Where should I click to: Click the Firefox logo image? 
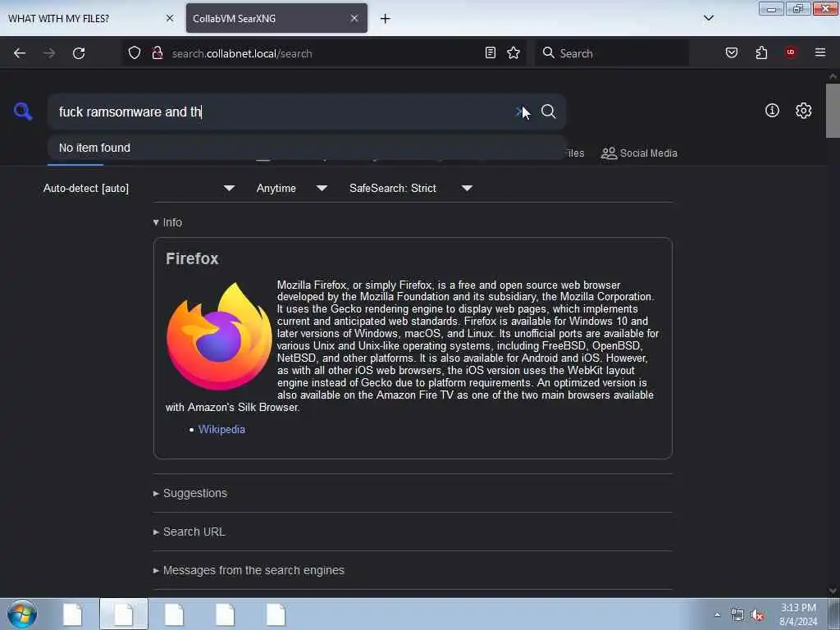coord(219,336)
